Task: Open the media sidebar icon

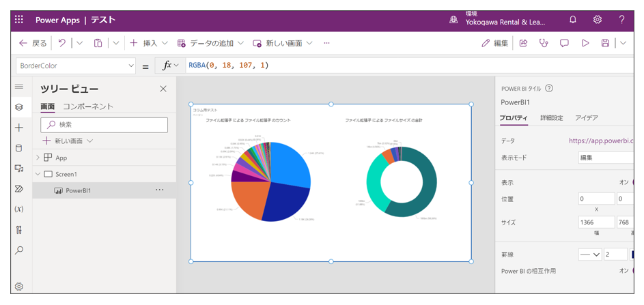Action: coord(19,169)
